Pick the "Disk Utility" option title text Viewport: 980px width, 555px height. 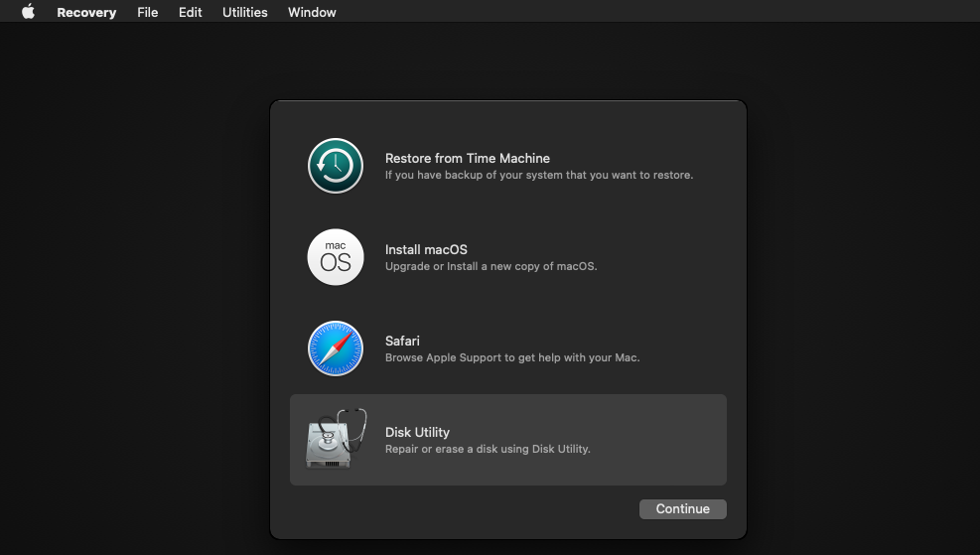[x=417, y=432]
